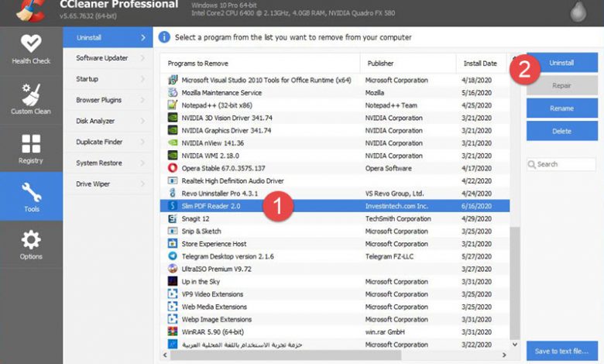The height and width of the screenshot is (364, 604).
Task: Click the Realtek Audio Driver icon
Action: pyautogui.click(x=173, y=180)
